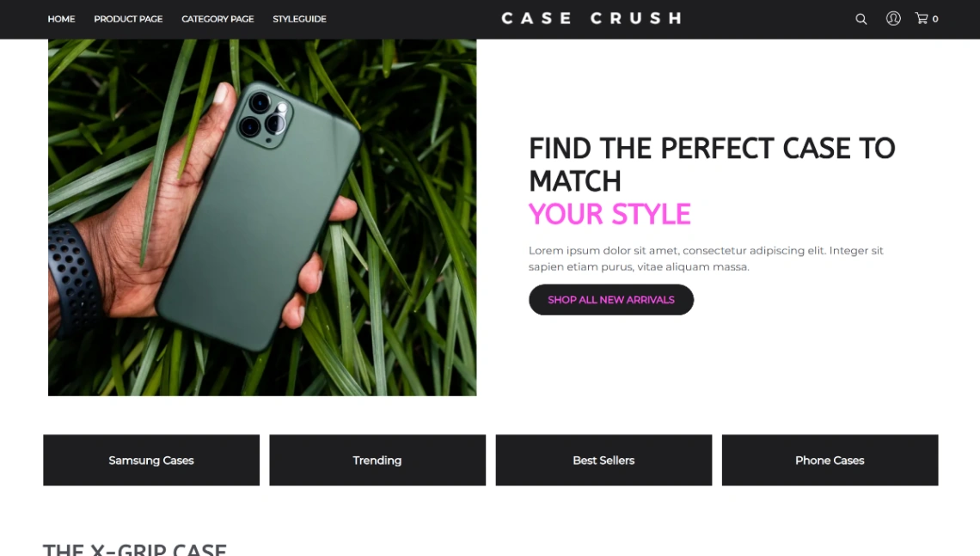Open the CATEGORY PAGE nav link
The image size is (980, 556).
(217, 19)
